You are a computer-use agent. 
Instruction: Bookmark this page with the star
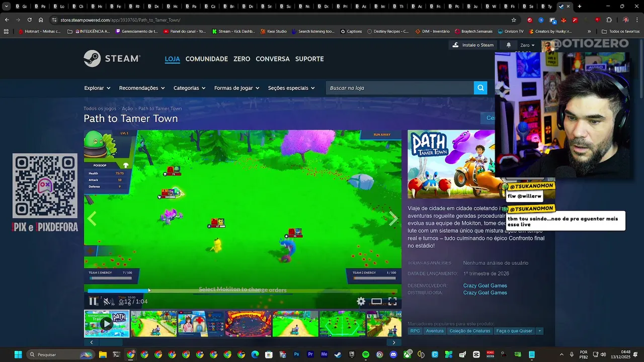(x=514, y=20)
